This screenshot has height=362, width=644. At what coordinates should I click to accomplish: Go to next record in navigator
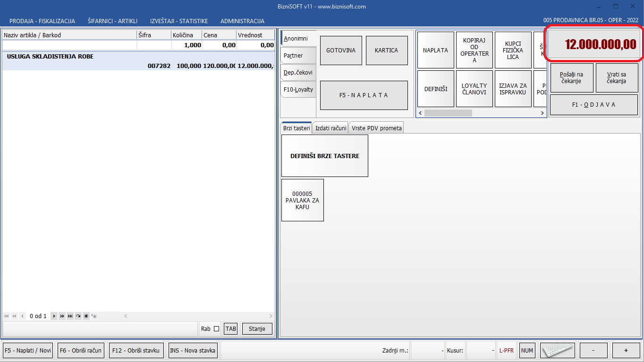pyautogui.click(x=54, y=316)
